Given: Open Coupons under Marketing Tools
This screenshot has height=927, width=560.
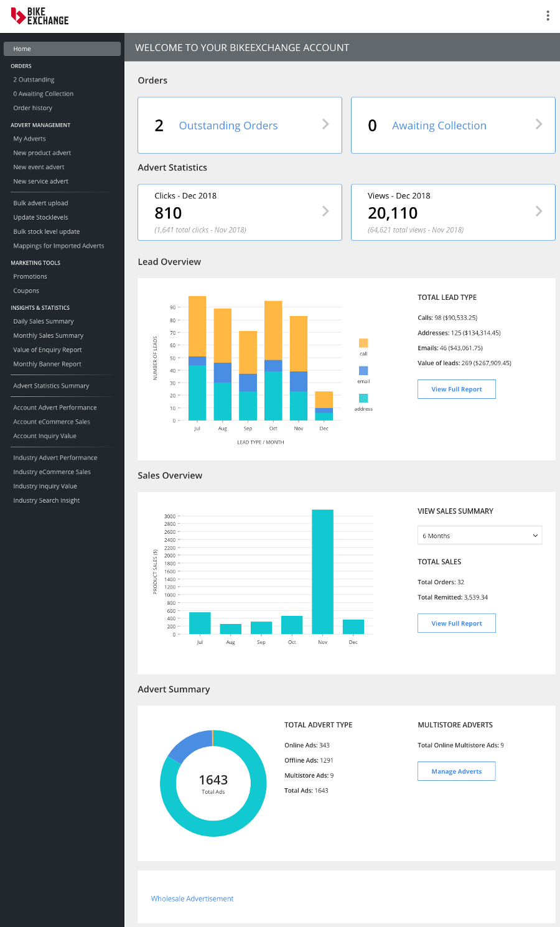Looking at the screenshot, I should click(26, 291).
